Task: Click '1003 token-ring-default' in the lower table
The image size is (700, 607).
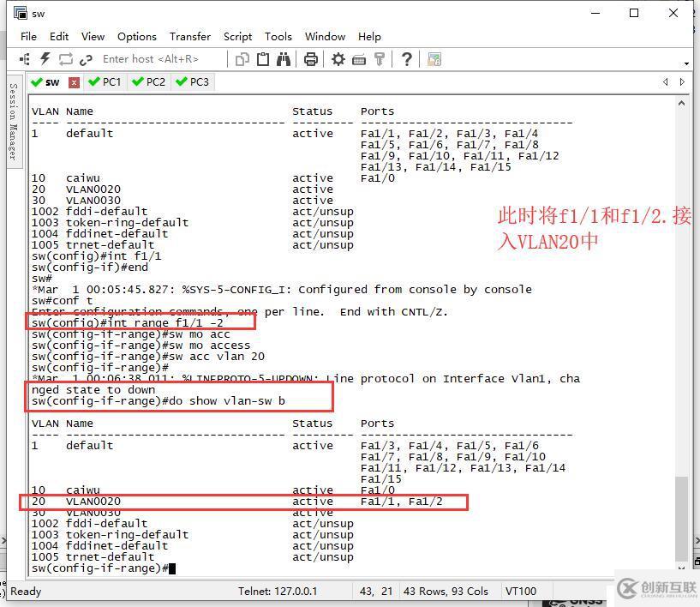Action: 110,535
